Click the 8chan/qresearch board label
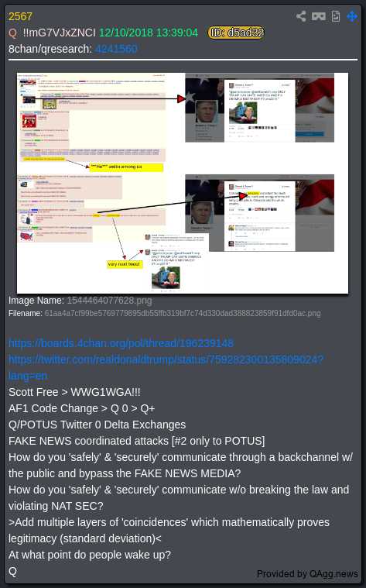366x588 pixels. pos(50,49)
